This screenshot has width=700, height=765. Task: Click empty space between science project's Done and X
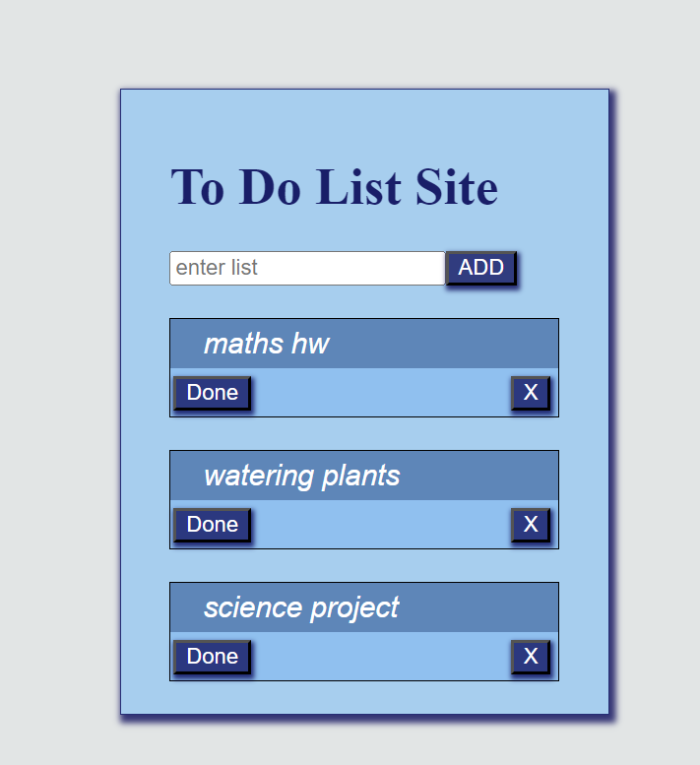pos(381,657)
